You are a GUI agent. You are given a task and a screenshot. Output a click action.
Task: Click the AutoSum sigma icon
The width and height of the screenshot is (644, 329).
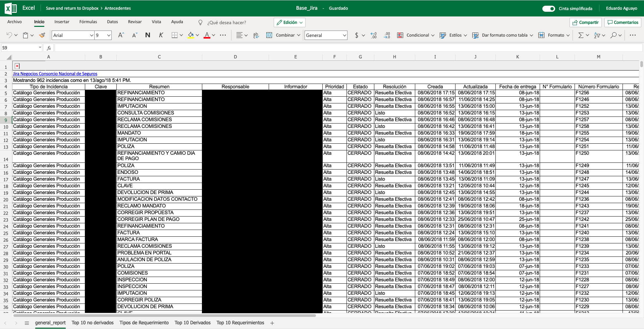[581, 35]
